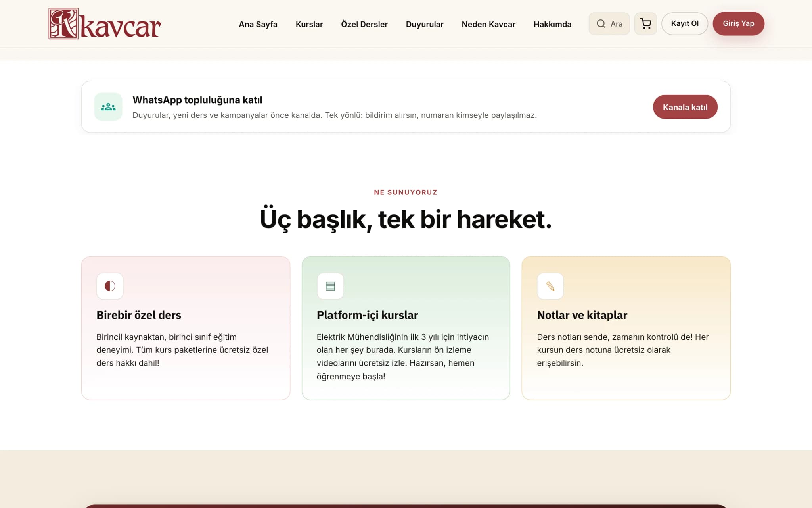Image resolution: width=812 pixels, height=508 pixels.
Task: Click the search magnifier icon
Action: 601,24
